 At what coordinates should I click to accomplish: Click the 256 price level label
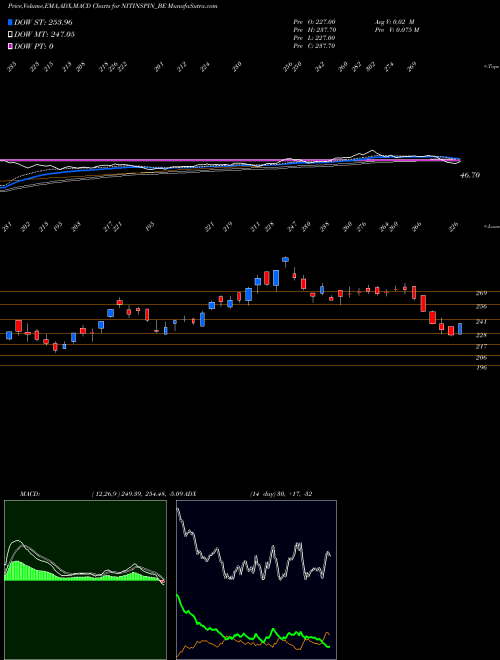[481, 306]
